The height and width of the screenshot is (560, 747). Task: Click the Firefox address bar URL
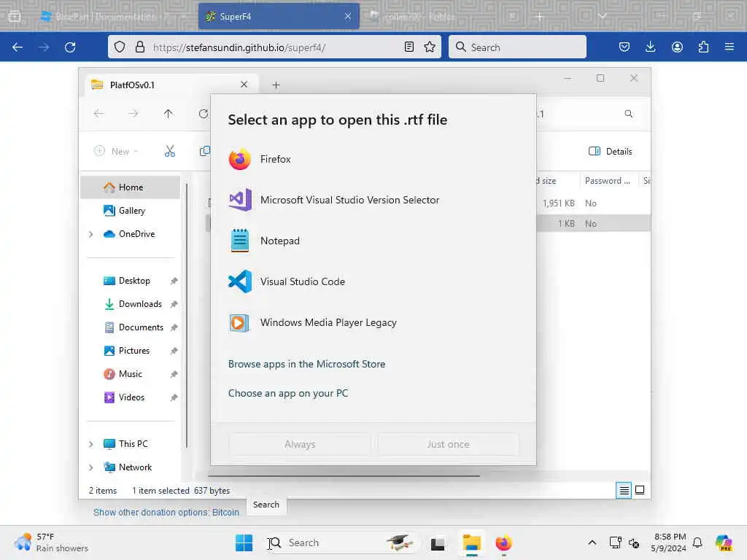[x=239, y=47]
